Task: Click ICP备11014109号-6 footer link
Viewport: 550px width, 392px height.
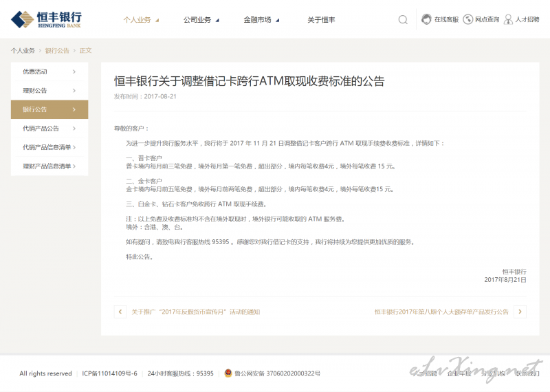Action: 109,373
